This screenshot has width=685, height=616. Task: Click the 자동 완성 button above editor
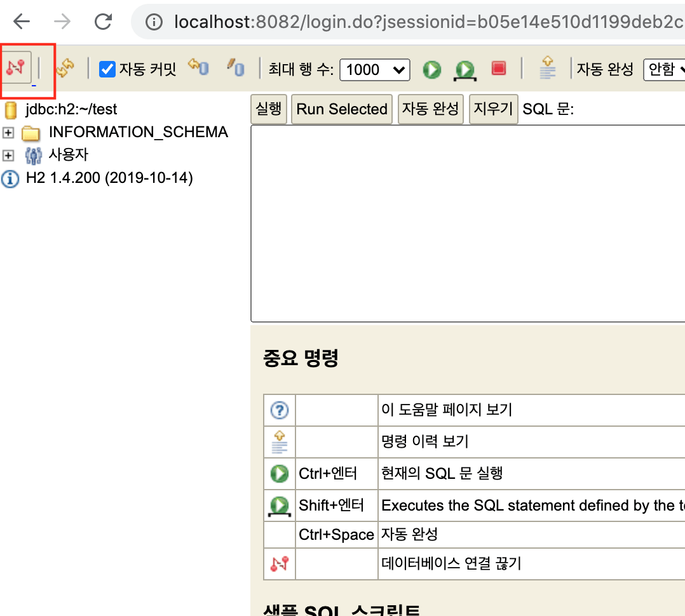430,109
